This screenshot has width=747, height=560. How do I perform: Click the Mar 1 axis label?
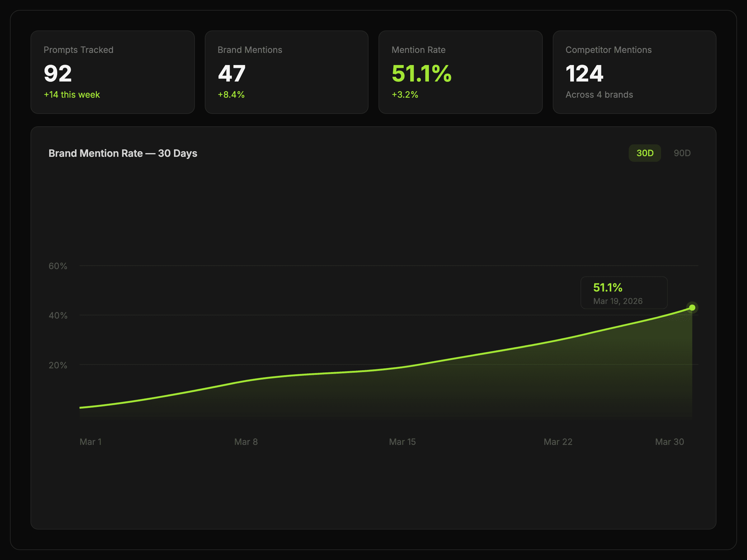pos(91,442)
